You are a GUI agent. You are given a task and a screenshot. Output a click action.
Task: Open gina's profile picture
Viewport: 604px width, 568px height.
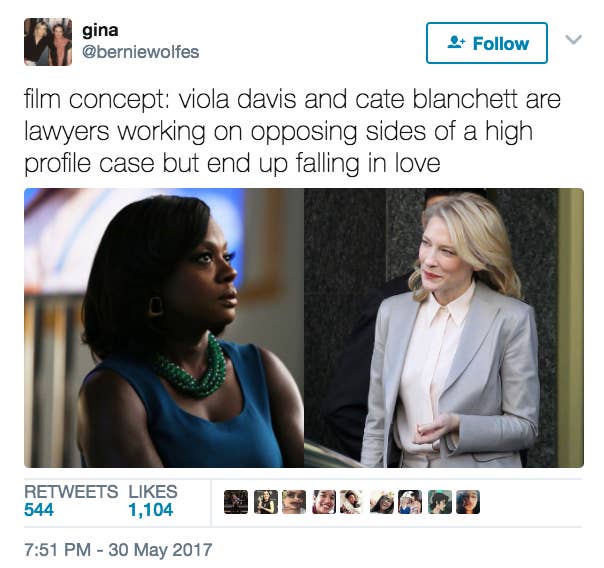point(48,42)
